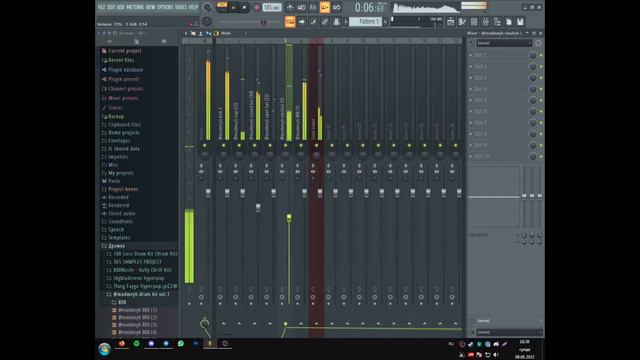Click the step editing mode icon
The image size is (640, 360).
point(313,22)
